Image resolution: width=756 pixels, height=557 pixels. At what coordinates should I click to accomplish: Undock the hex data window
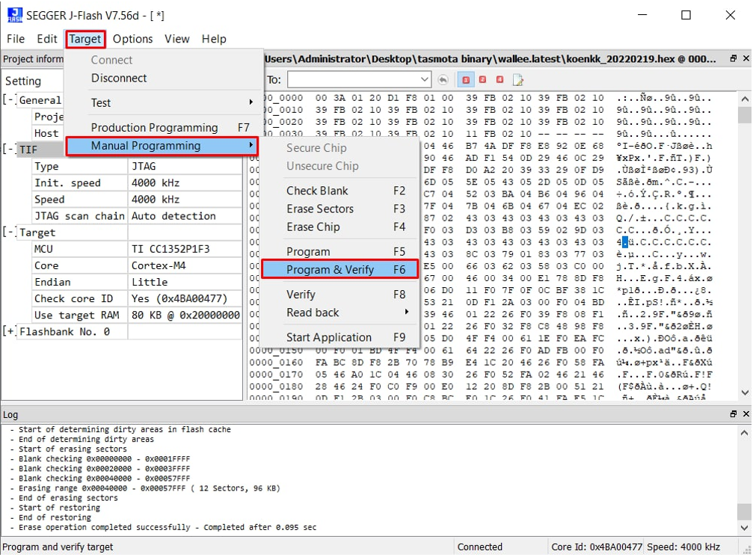734,58
